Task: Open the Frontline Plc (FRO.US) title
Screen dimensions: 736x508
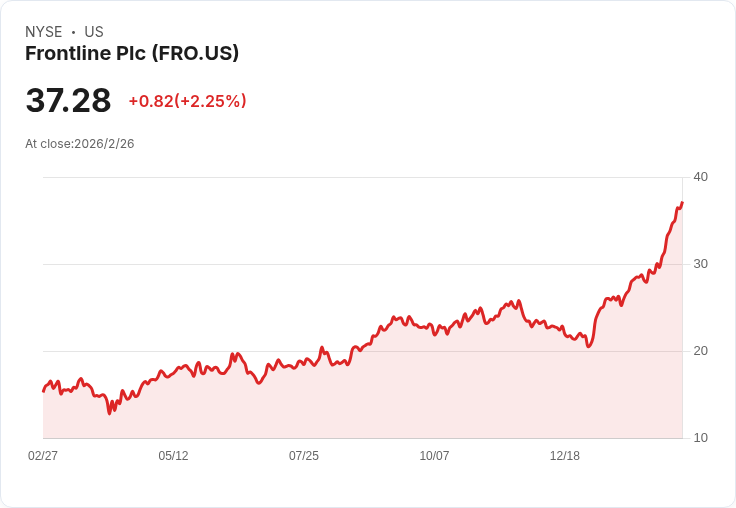Action: [x=132, y=54]
